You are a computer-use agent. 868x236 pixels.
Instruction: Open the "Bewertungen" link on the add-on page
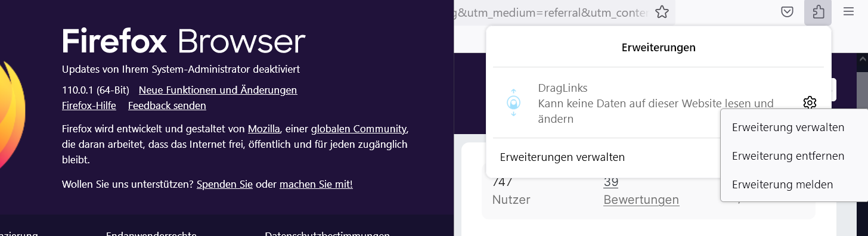(641, 200)
